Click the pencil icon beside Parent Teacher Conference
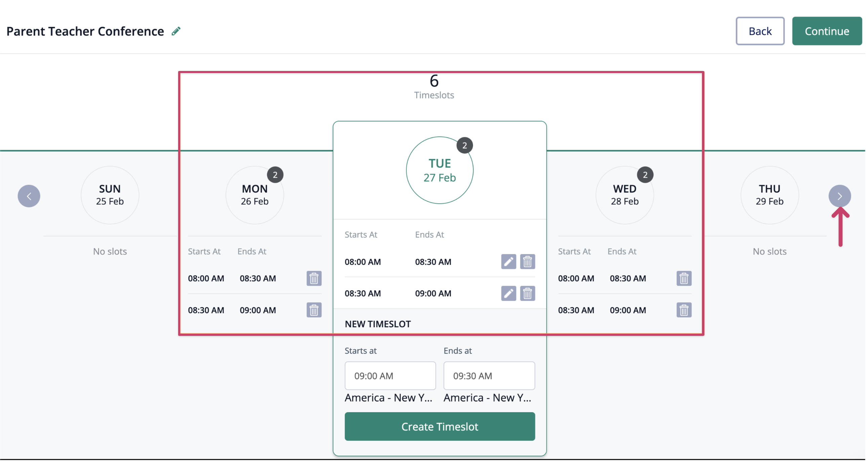 [176, 31]
